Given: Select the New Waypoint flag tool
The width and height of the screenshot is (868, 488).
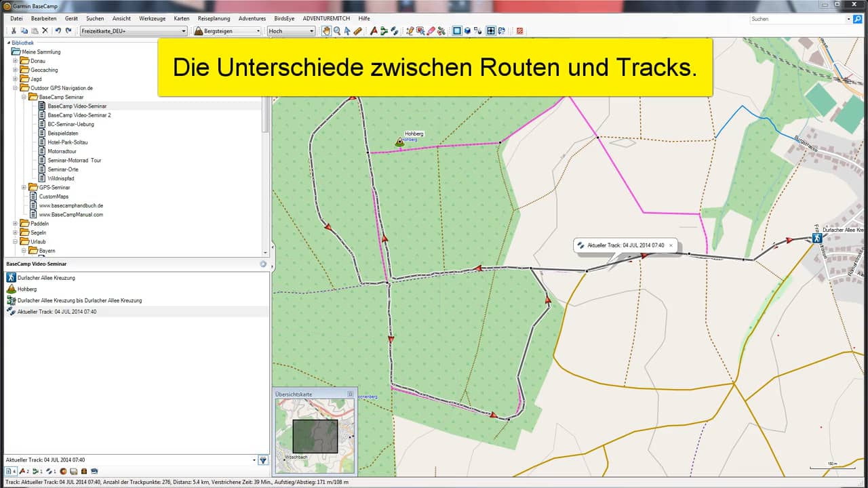Looking at the screenshot, I should coord(374,30).
